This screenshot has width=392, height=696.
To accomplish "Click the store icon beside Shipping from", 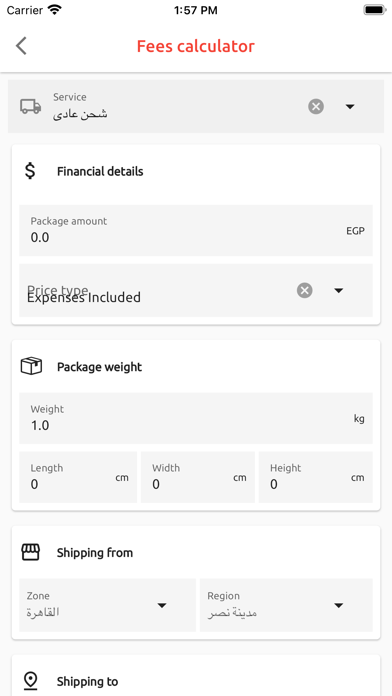I will tap(31, 553).
